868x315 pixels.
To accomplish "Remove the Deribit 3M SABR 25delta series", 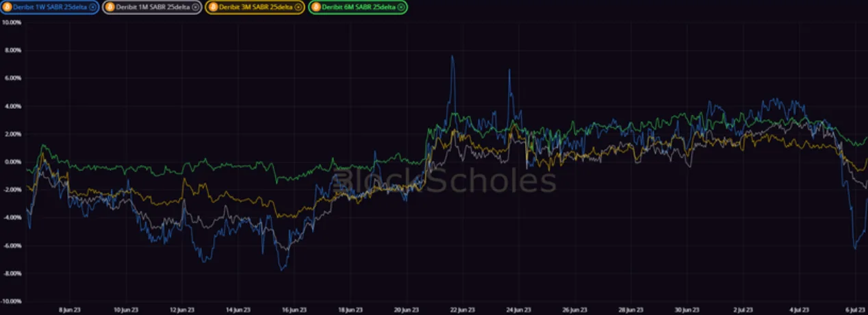I will click(x=298, y=7).
